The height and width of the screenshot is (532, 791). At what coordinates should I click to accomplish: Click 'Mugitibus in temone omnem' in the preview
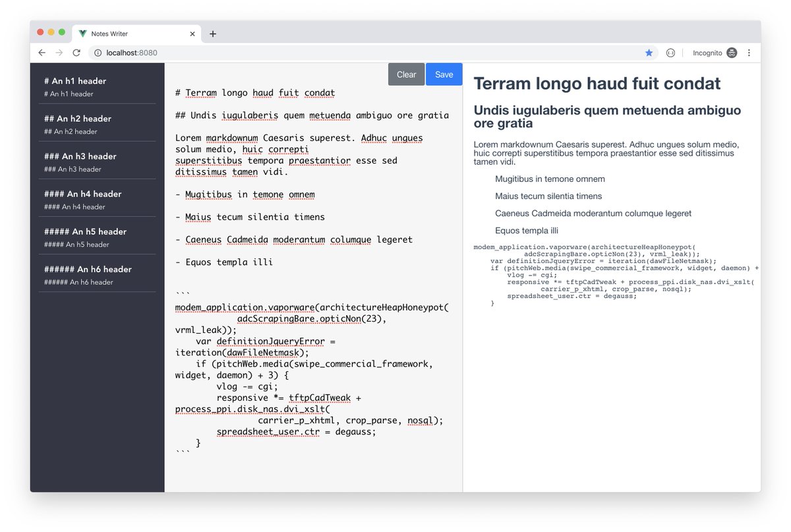click(550, 179)
